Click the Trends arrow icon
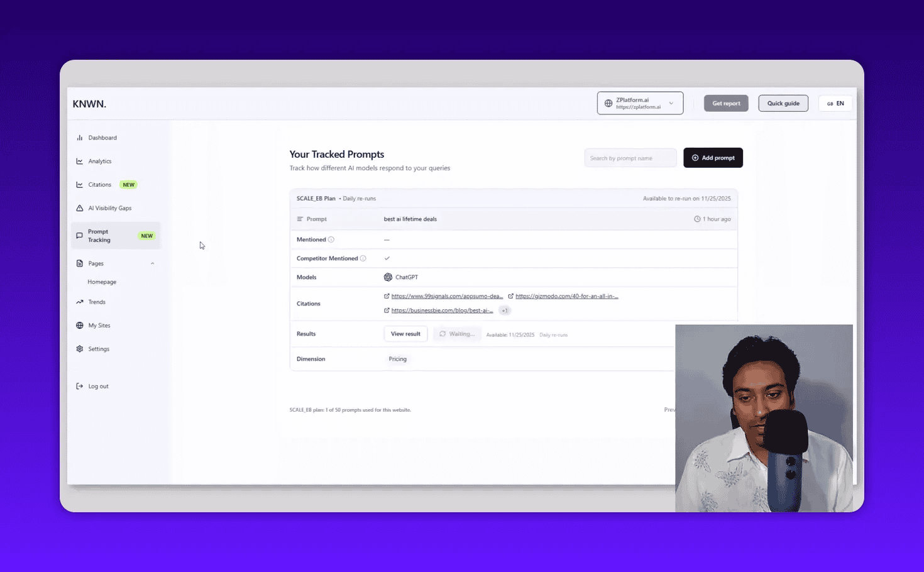 80,302
